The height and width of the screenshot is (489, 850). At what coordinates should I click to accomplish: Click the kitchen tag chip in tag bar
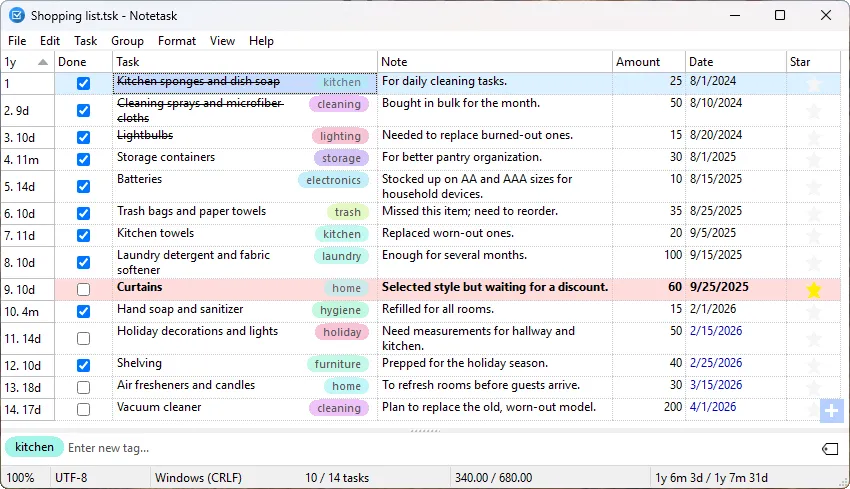(x=34, y=447)
